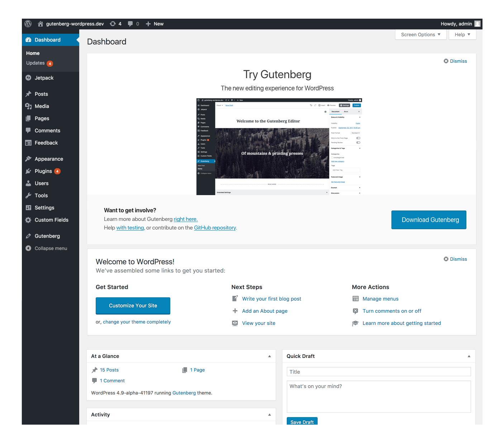The width and height of the screenshot is (504, 444).
Task: Click the Users icon in sidebar
Action: 28,183
